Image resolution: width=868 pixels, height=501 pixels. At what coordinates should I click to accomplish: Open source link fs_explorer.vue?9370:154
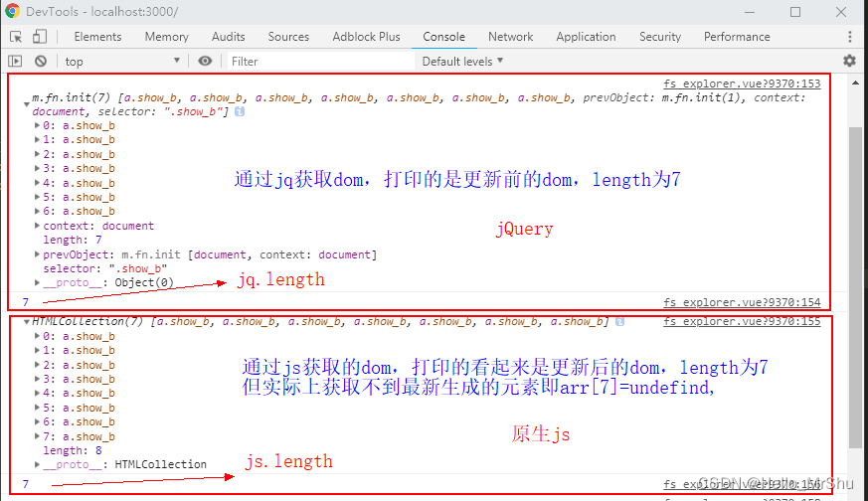pyautogui.click(x=742, y=302)
